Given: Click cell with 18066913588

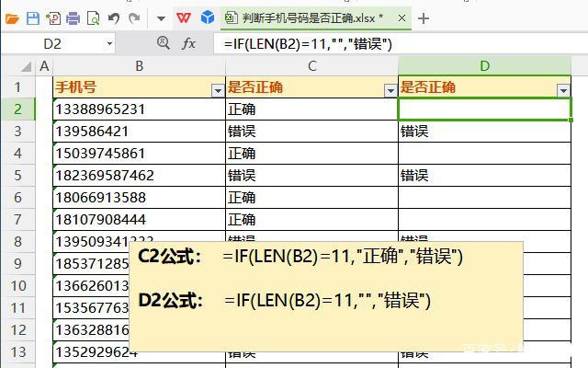Looking at the screenshot, I should click(x=139, y=198).
